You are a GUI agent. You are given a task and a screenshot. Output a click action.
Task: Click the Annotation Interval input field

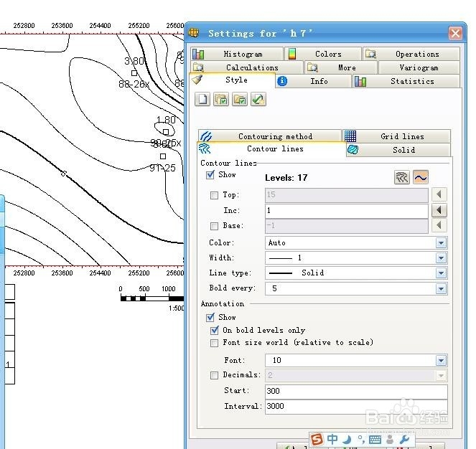[x=356, y=406]
